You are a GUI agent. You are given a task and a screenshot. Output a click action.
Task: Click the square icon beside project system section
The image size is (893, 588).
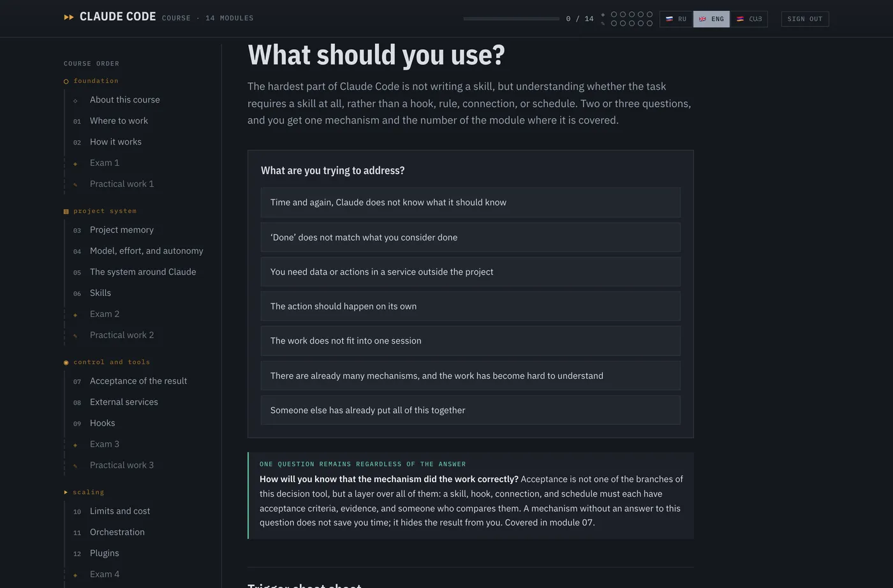[x=66, y=212]
